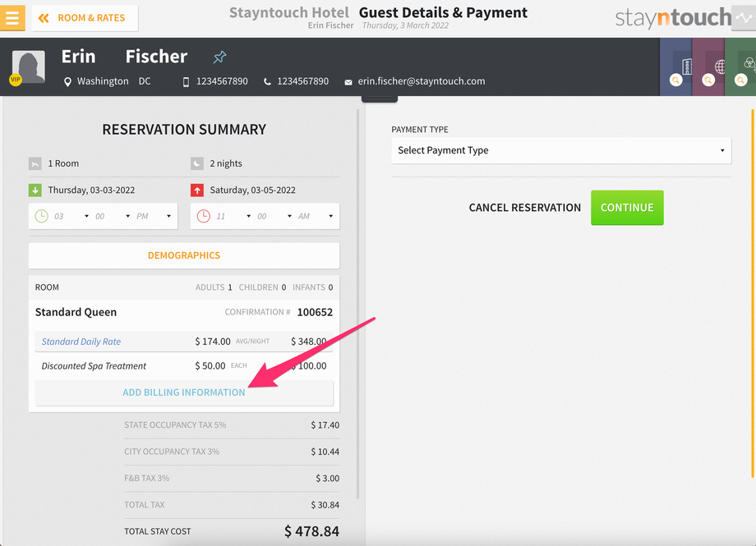756x546 pixels.
Task: Open the Select Payment Type dropdown
Action: click(561, 150)
